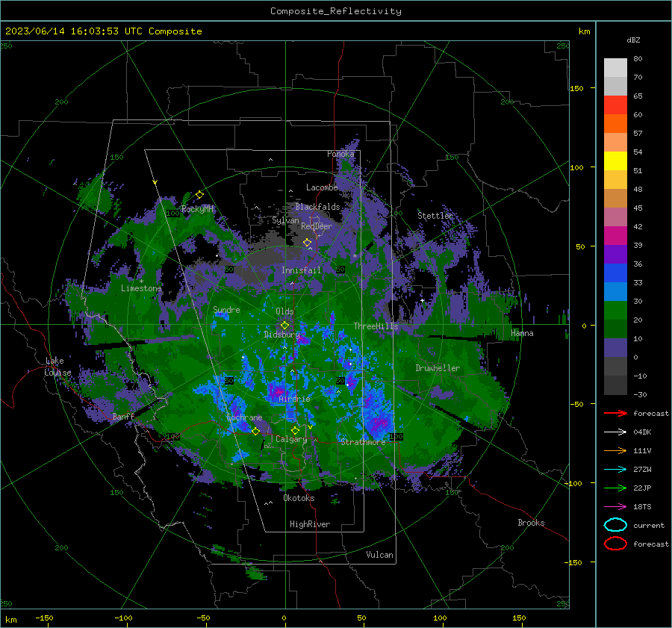Select the RedDeer city label
This screenshot has height=628, width=672.
click(x=317, y=226)
